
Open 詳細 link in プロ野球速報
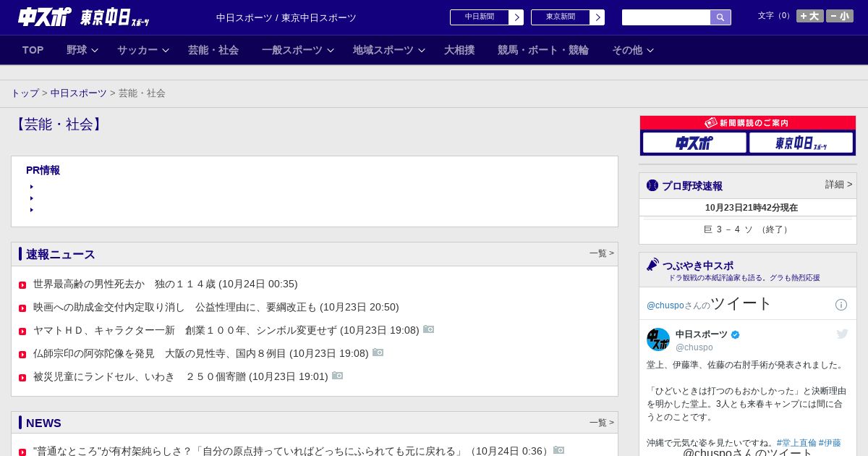coord(839,185)
